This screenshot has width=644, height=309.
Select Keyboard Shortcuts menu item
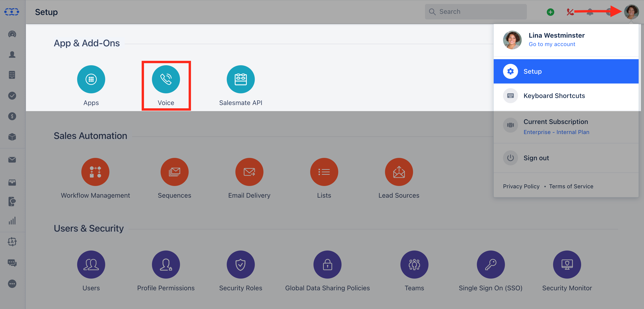point(566,96)
